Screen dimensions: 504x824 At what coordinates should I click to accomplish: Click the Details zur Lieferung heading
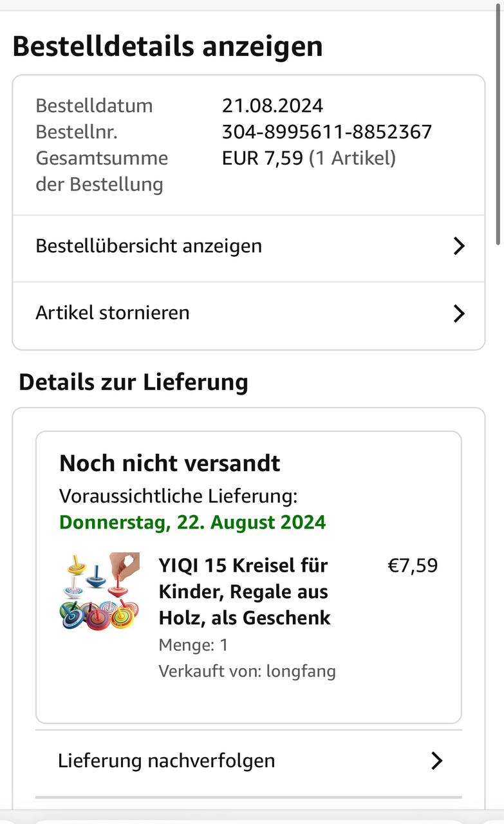[133, 382]
